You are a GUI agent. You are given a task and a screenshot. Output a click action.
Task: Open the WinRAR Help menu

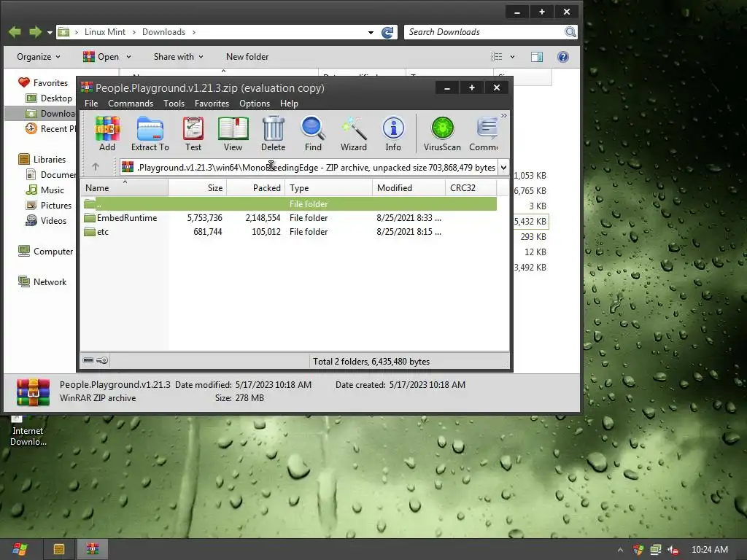289,104
